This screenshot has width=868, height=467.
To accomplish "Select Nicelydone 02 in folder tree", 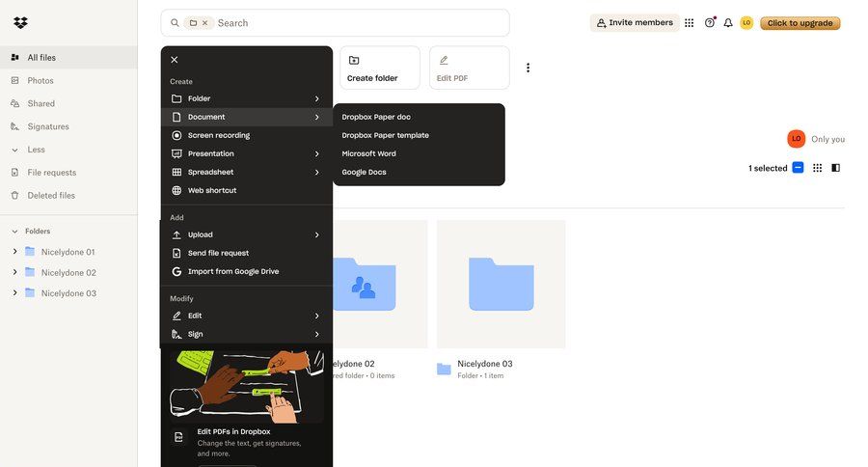I will (x=68, y=272).
